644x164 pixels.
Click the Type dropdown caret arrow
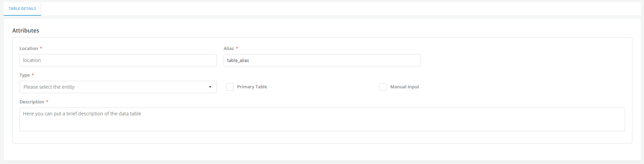(x=210, y=87)
